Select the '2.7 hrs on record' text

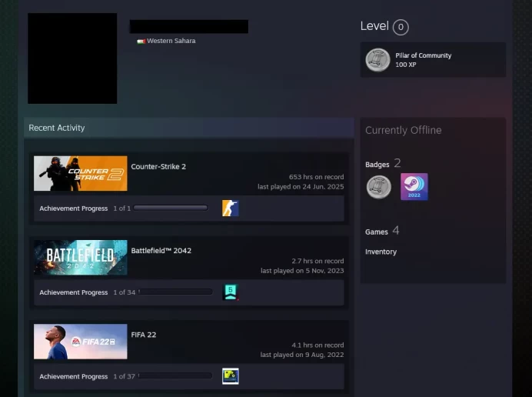[x=318, y=261]
